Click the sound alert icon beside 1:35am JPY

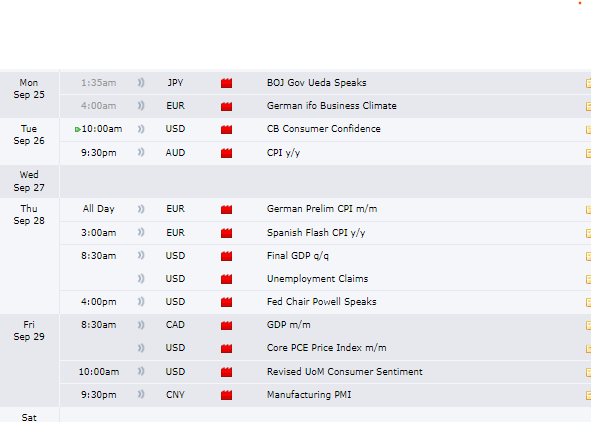[141, 83]
